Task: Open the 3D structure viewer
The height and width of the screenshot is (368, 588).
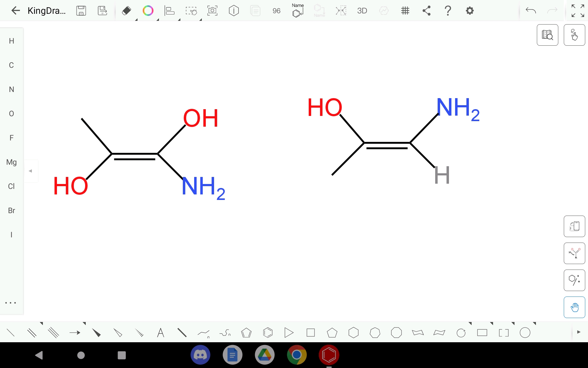Action: (x=362, y=10)
